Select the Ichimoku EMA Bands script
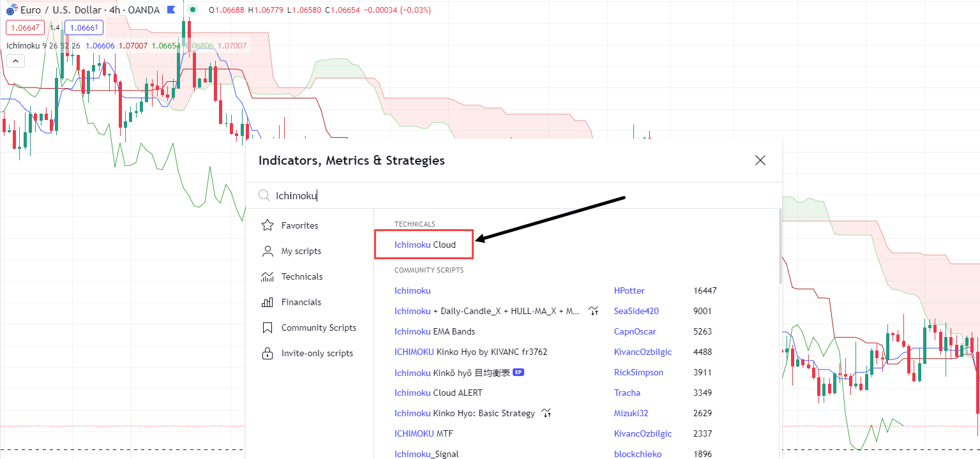Image resolution: width=980 pixels, height=459 pixels. pos(435,331)
